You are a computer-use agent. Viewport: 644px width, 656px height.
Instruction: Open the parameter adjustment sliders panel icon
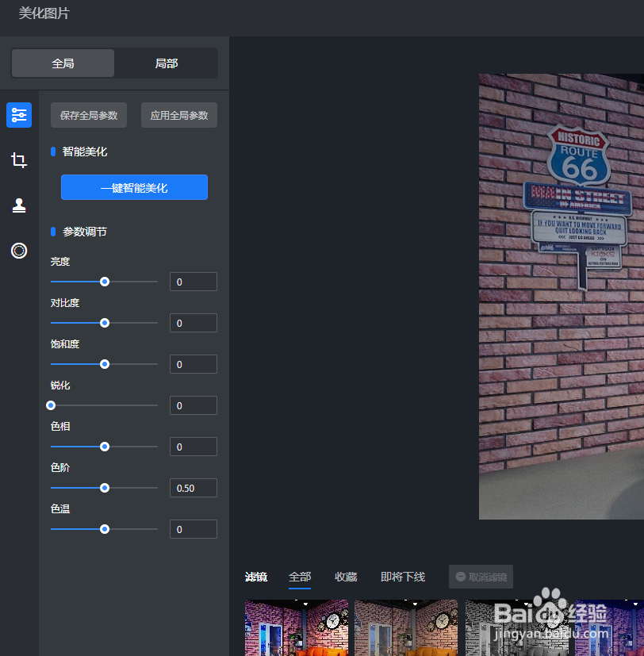click(x=19, y=115)
